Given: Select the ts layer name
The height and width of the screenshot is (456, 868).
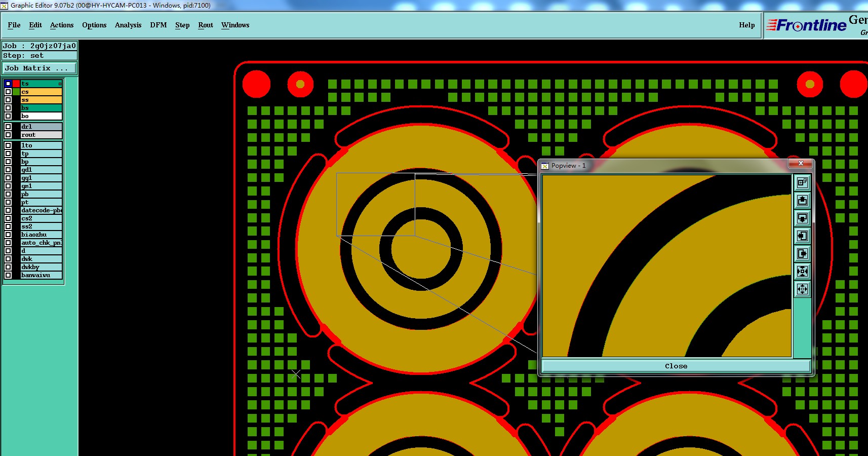Looking at the screenshot, I should 41,84.
